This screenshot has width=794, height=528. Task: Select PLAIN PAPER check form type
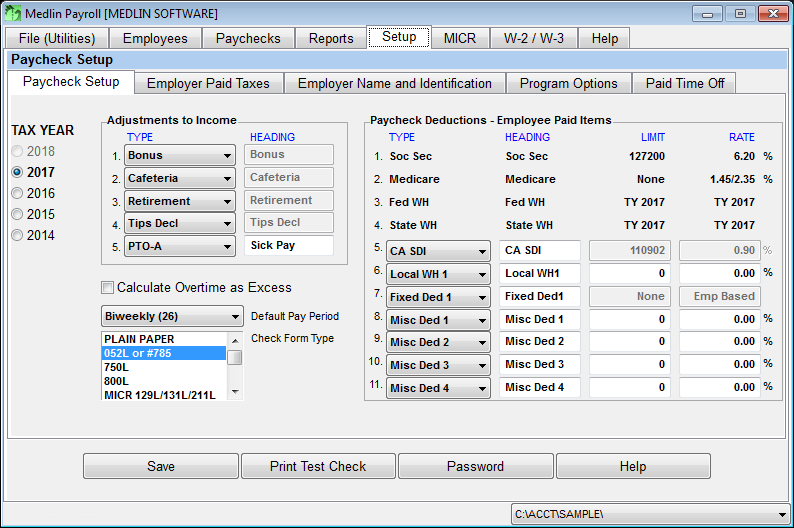tap(164, 339)
